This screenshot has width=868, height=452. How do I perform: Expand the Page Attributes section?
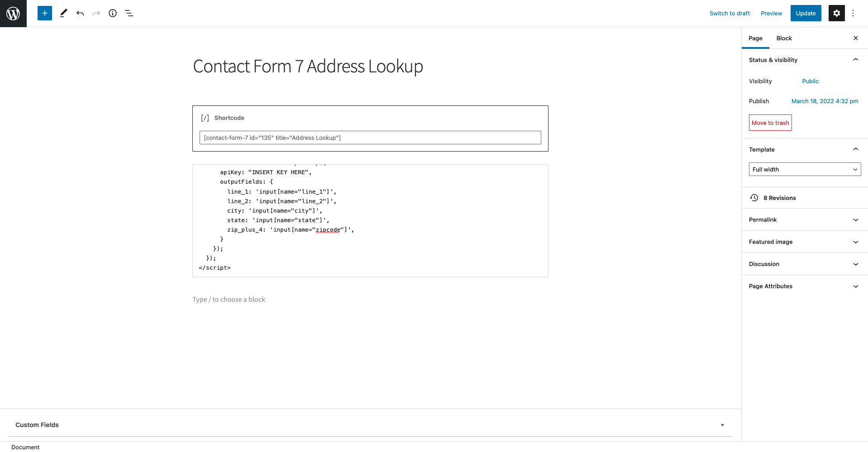804,286
